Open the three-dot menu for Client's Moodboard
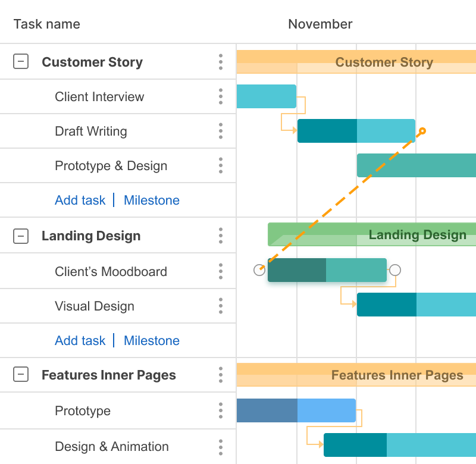This screenshot has height=464, width=476. (221, 271)
